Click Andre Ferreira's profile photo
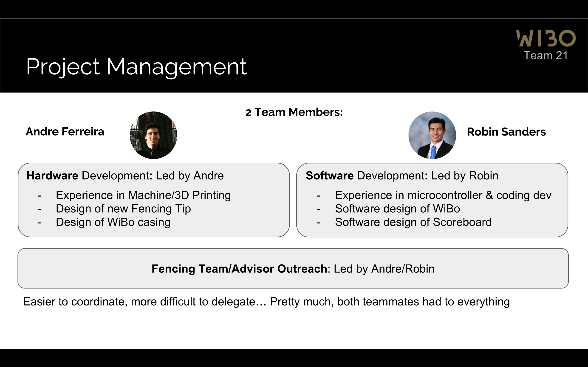 click(x=153, y=135)
